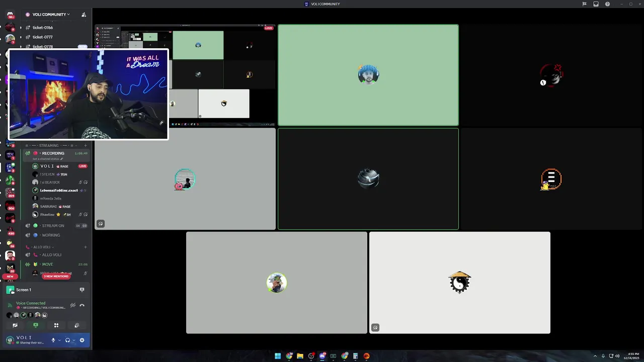The width and height of the screenshot is (644, 362).
Task: Open Direct Messages home icon in server bar
Action: point(10,15)
